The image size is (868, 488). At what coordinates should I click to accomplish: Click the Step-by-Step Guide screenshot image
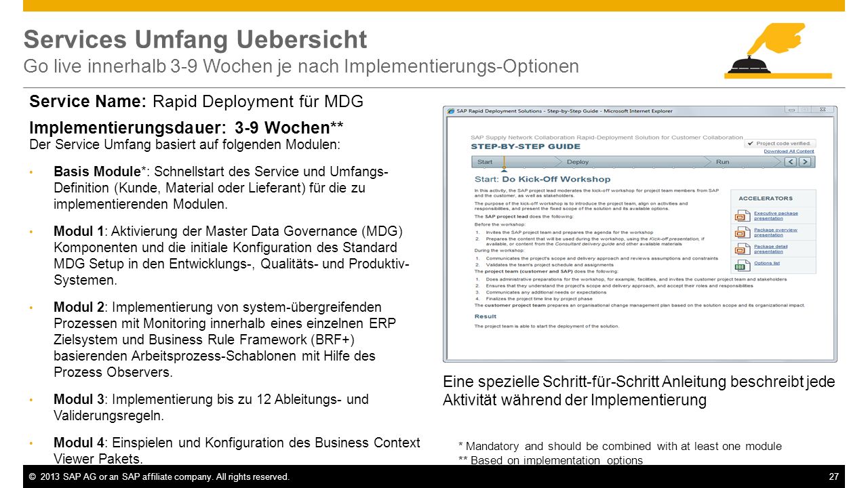640,234
